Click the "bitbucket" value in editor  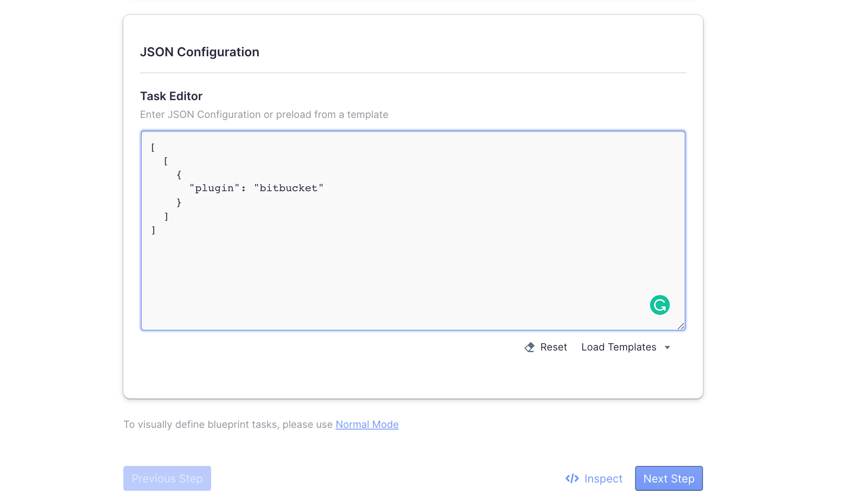click(289, 188)
